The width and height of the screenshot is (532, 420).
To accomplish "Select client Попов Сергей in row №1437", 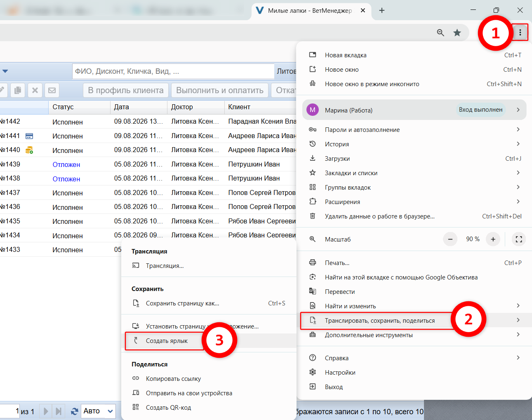I will (262, 193).
